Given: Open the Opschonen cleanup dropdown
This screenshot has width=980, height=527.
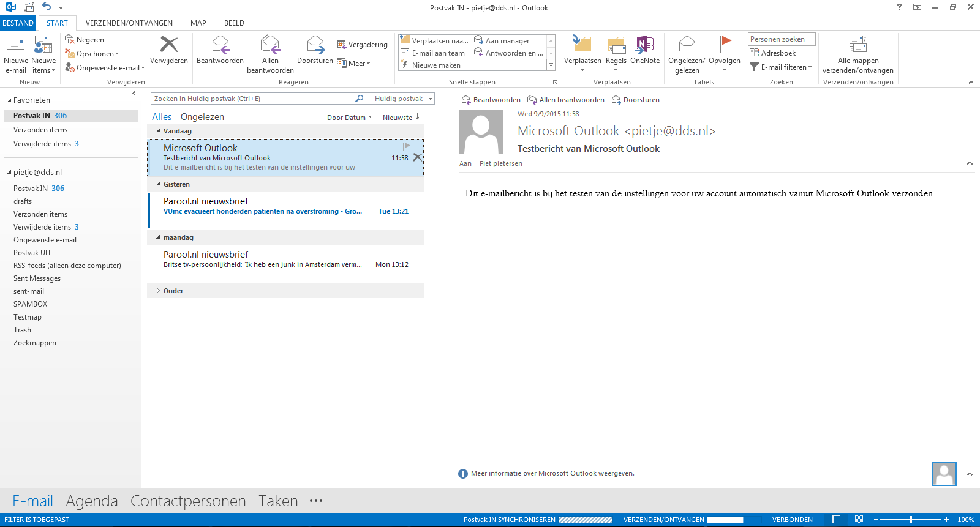Looking at the screenshot, I should 92,54.
